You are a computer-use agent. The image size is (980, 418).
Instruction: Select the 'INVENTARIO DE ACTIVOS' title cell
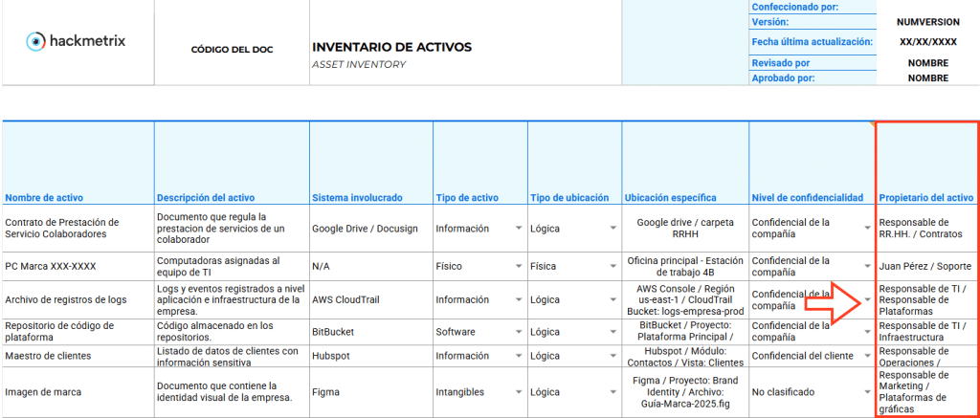[391, 47]
